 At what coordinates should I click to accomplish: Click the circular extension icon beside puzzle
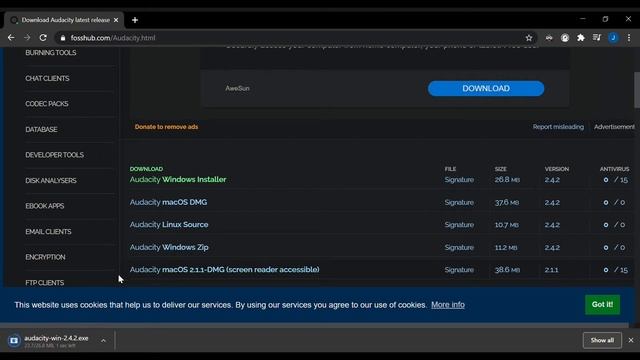point(565,38)
